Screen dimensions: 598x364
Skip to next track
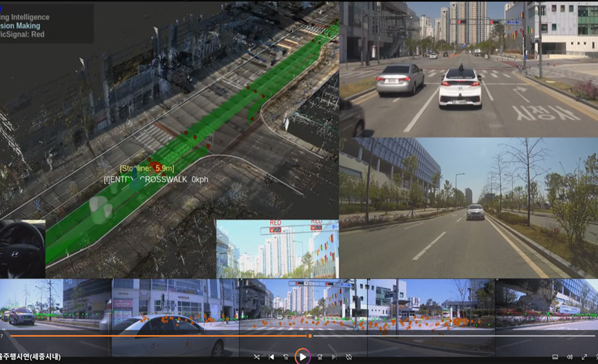[x=334, y=357]
